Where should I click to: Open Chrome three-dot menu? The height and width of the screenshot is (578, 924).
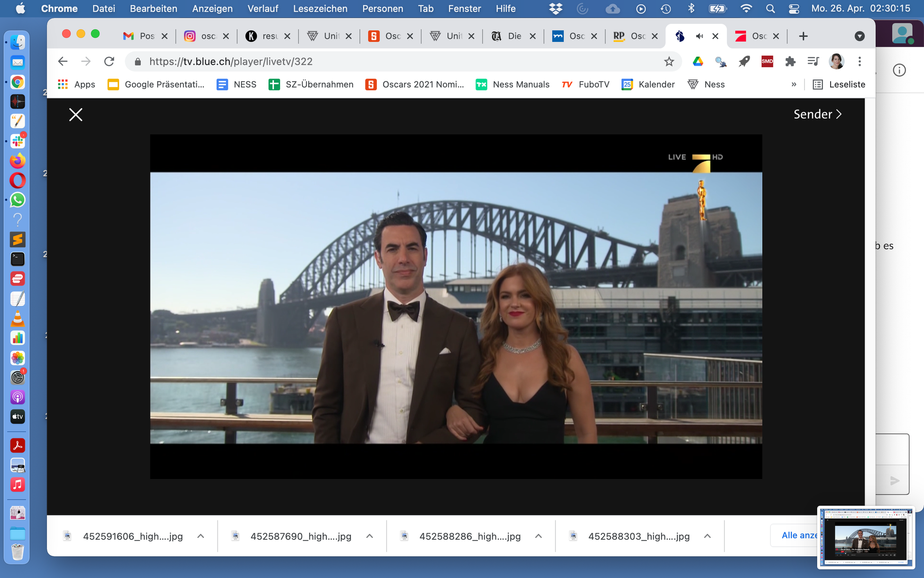point(859,62)
